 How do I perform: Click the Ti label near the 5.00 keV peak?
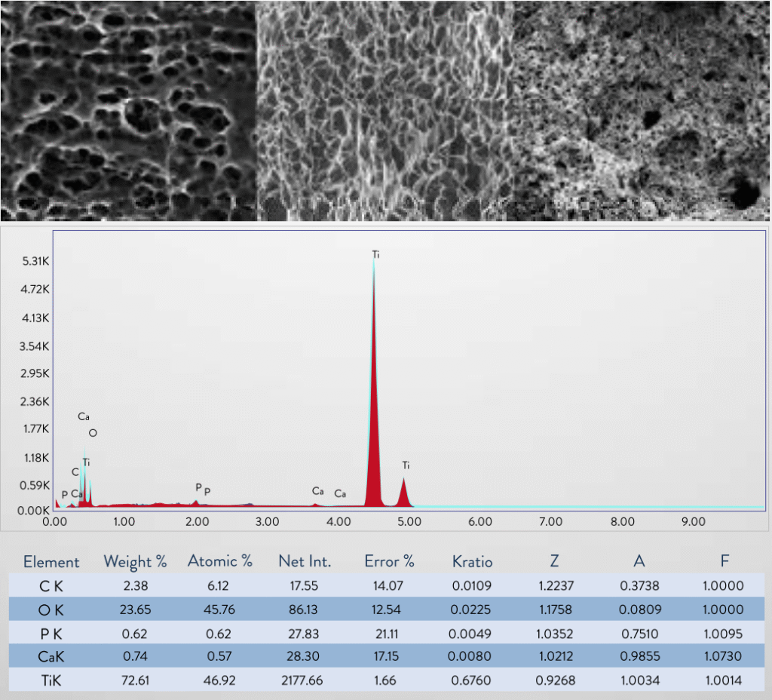pyautogui.click(x=406, y=465)
